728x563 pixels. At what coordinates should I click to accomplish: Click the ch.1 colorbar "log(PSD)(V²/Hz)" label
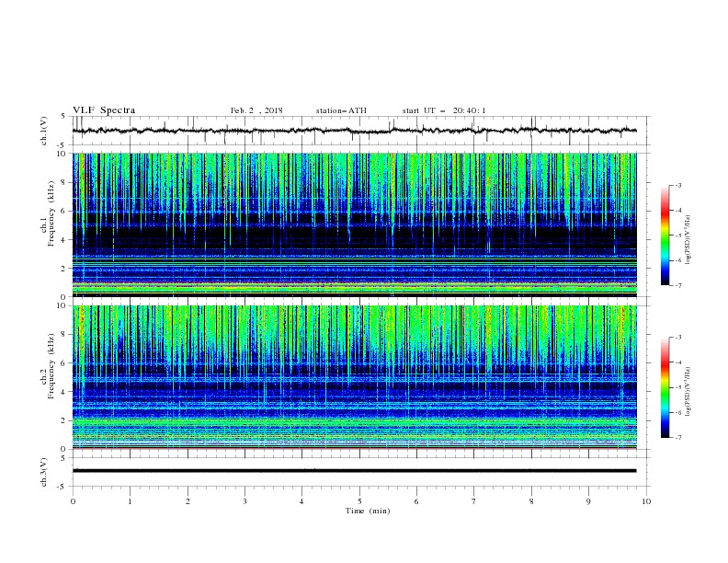pyautogui.click(x=688, y=240)
